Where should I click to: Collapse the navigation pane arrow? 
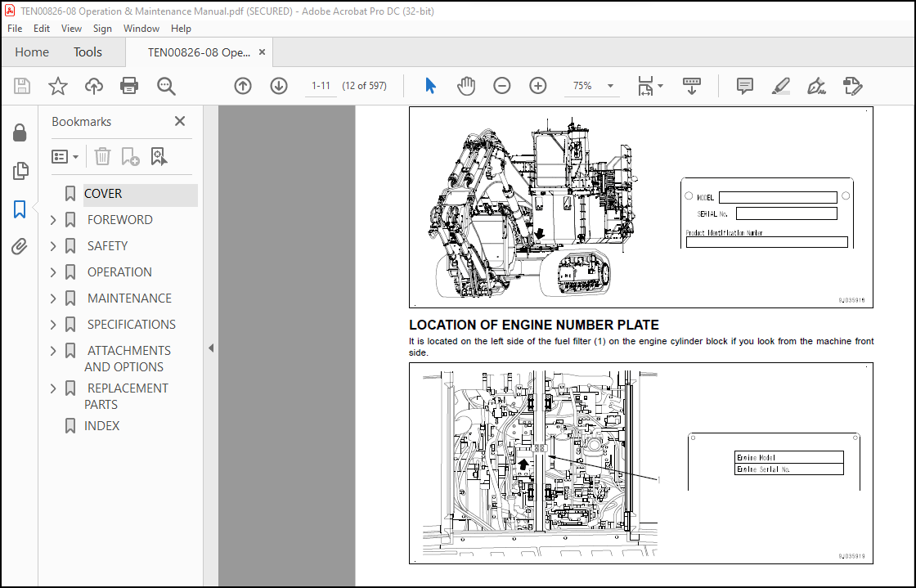coord(211,348)
